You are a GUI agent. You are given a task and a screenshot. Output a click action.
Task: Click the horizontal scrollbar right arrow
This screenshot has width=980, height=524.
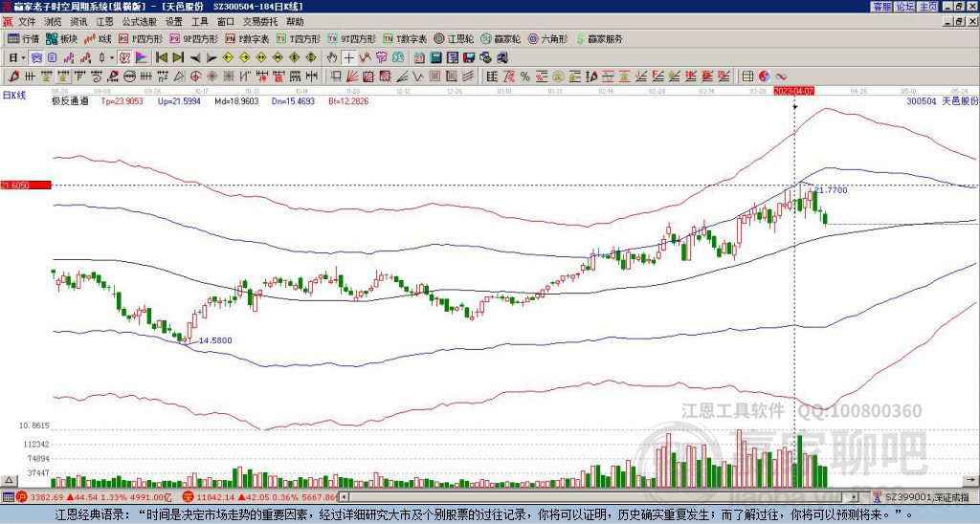pyautogui.click(x=854, y=497)
